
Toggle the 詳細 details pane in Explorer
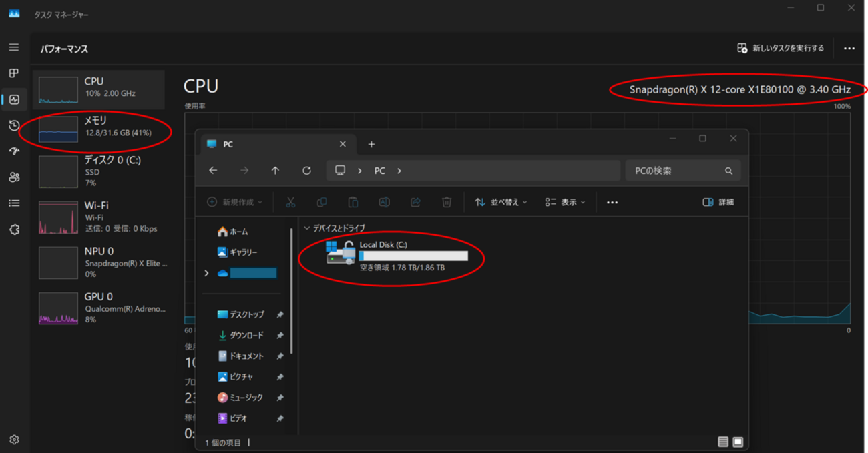coord(718,202)
